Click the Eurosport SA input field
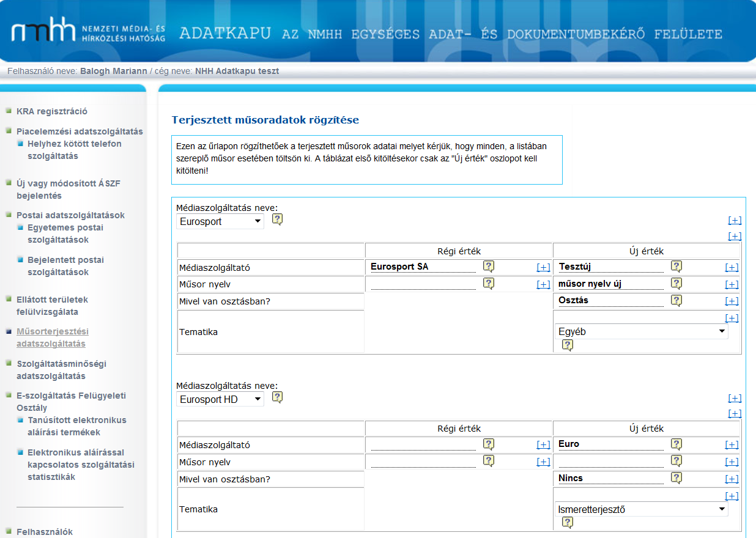 point(423,267)
